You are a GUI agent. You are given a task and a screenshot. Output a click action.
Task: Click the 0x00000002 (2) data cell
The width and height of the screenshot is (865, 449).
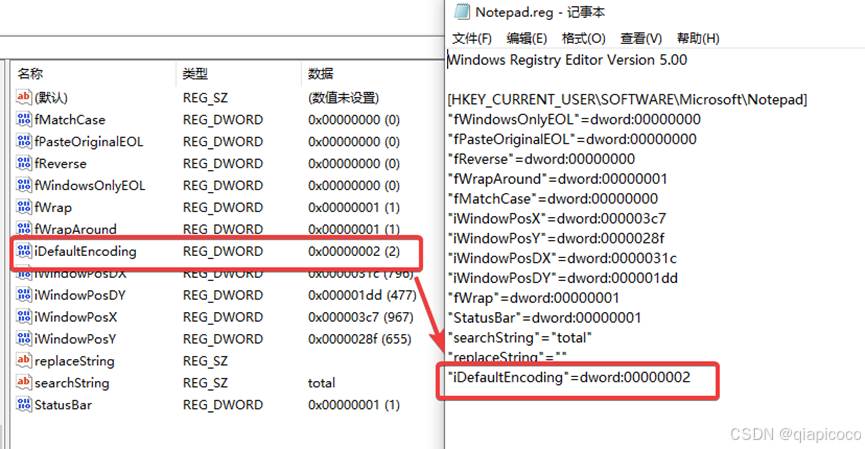[354, 252]
